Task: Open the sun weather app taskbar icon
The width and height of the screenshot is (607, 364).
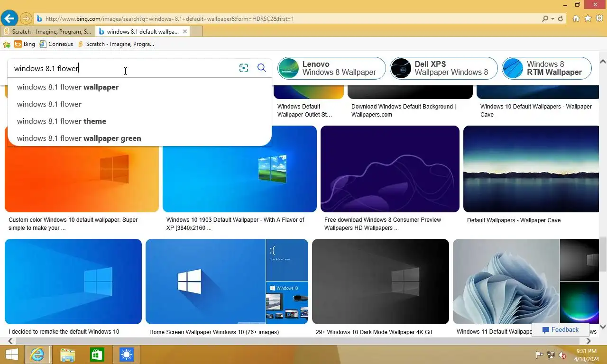Action: click(126, 355)
